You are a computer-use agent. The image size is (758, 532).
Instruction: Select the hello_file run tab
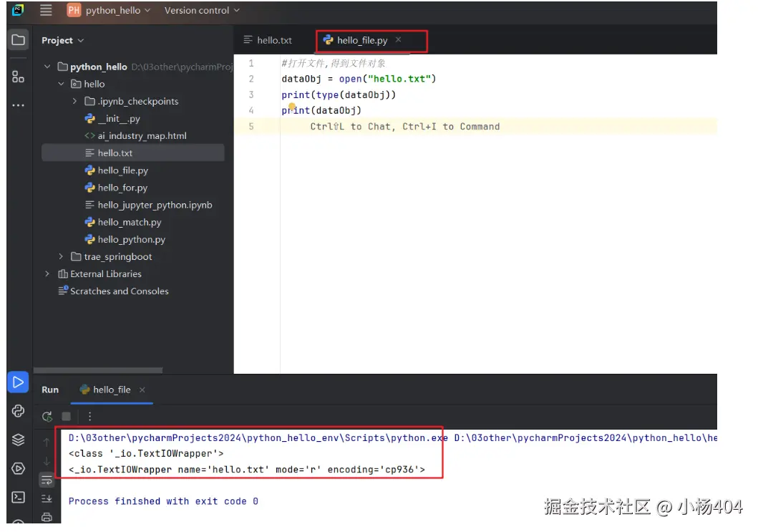click(112, 390)
